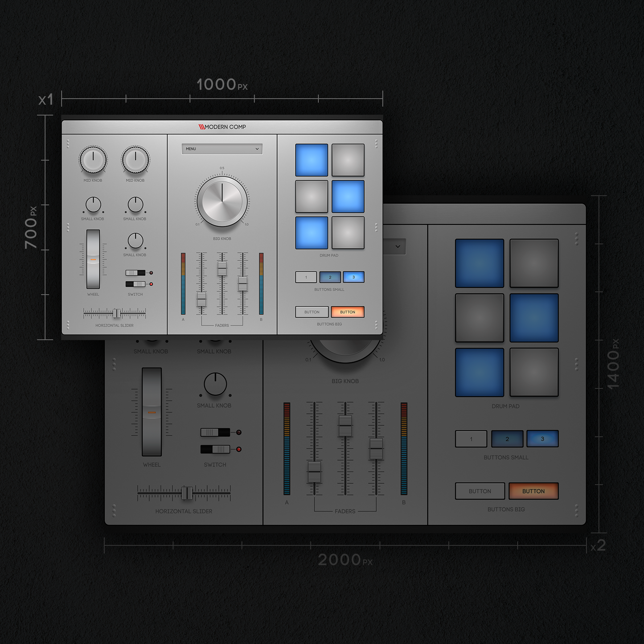Click the middle-right blue drum pad on the dark panel
This screenshot has width=644, height=644.
click(534, 318)
